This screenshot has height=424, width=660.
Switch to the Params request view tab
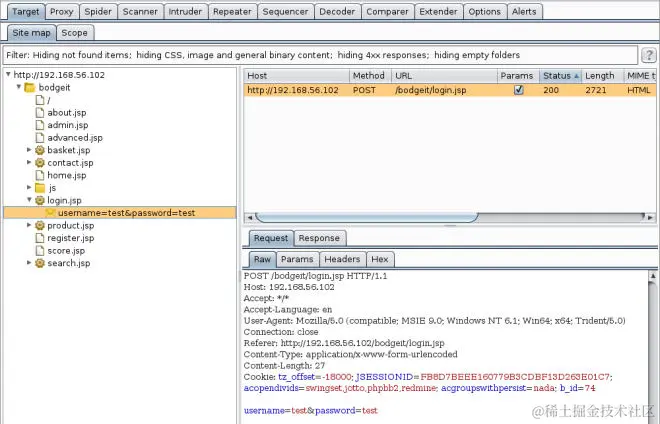297,259
